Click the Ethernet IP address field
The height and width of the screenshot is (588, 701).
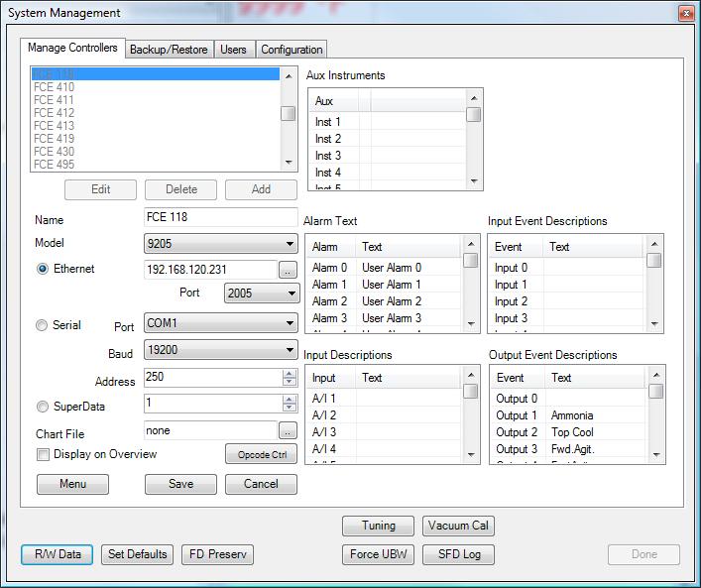click(210, 270)
